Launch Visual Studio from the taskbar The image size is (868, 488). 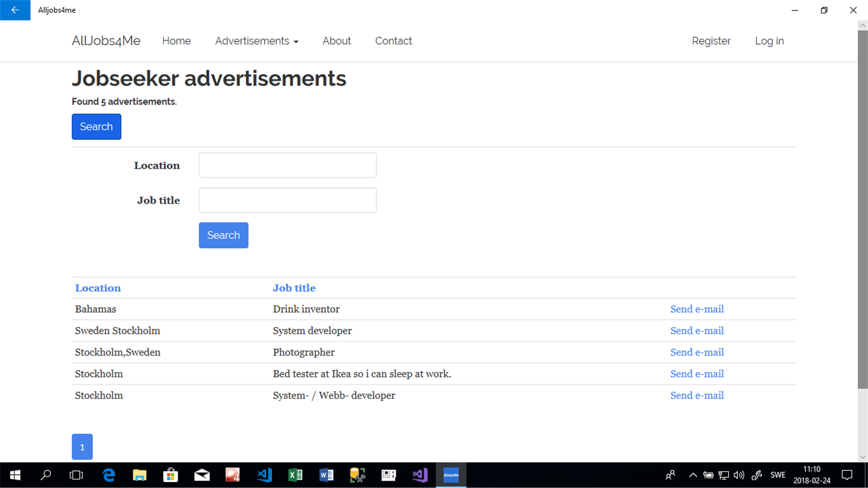coord(420,475)
